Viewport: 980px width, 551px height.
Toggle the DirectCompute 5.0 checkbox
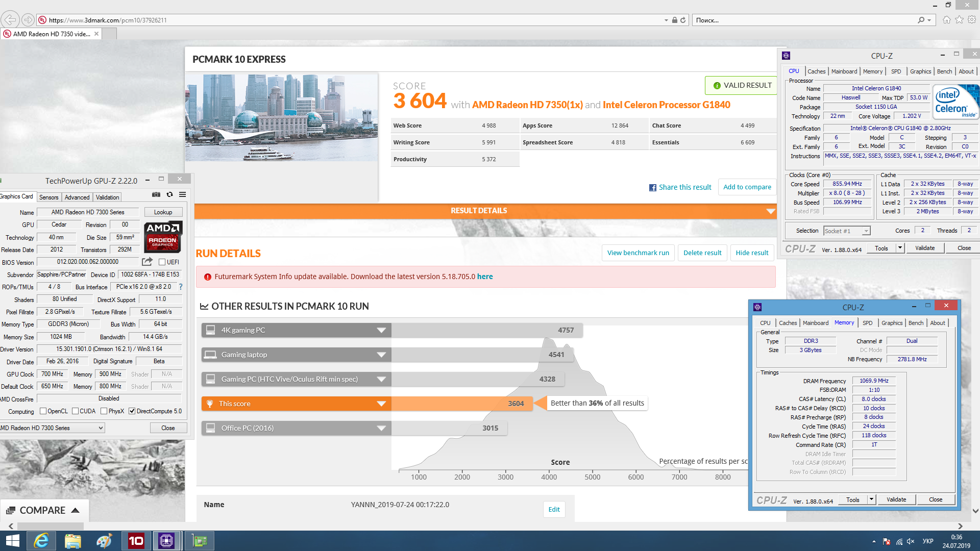tap(132, 411)
